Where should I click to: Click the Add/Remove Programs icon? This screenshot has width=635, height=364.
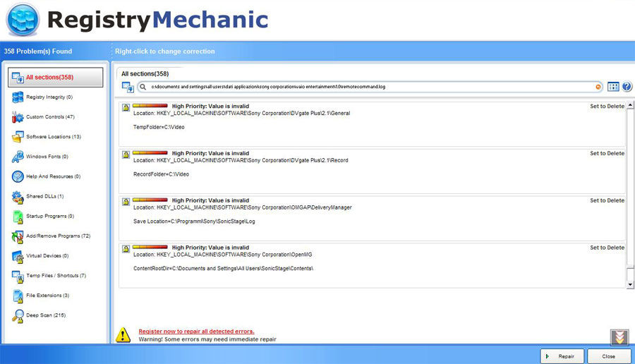click(x=18, y=236)
